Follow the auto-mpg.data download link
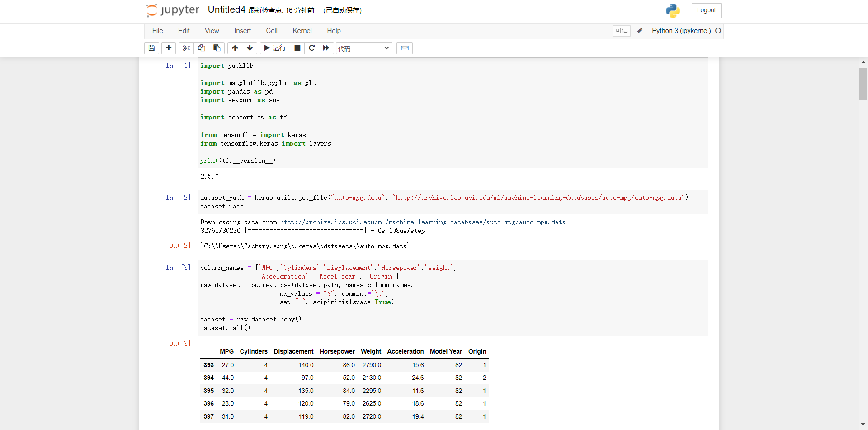 point(423,222)
